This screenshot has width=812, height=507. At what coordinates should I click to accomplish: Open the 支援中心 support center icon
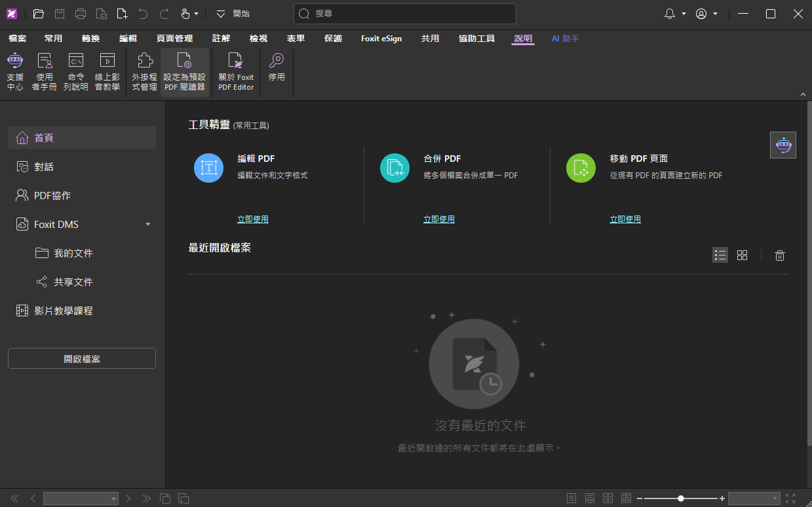pos(15,71)
